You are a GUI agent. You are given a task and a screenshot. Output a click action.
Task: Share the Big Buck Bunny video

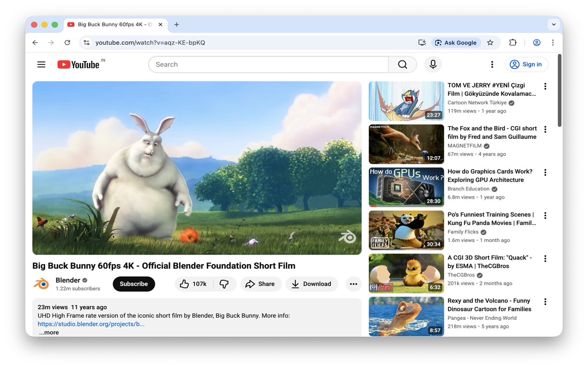click(260, 284)
